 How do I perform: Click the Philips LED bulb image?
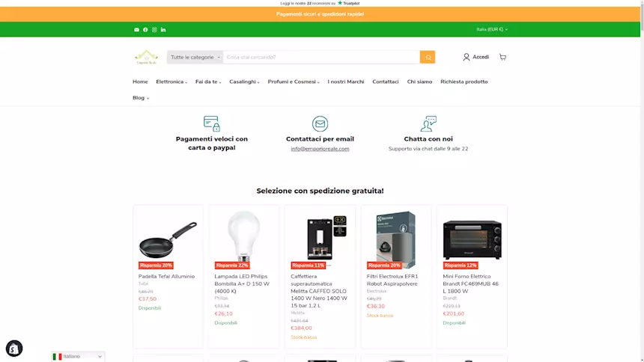(x=244, y=236)
